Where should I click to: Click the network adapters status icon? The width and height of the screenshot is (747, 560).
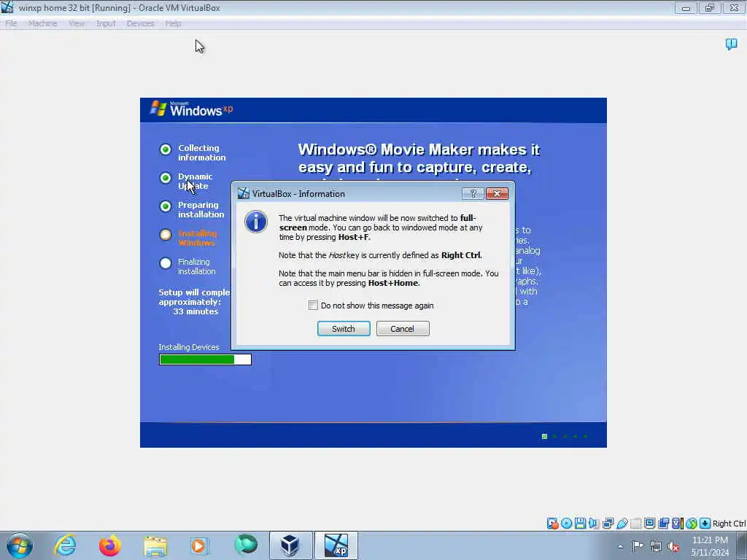click(x=608, y=524)
